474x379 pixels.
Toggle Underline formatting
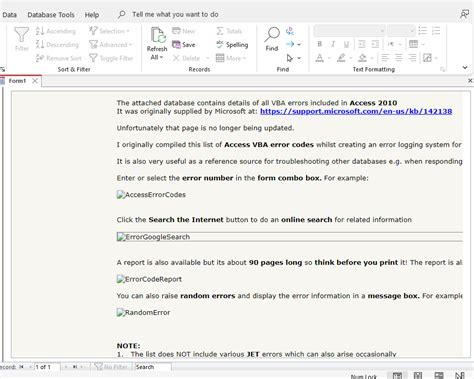(346, 44)
